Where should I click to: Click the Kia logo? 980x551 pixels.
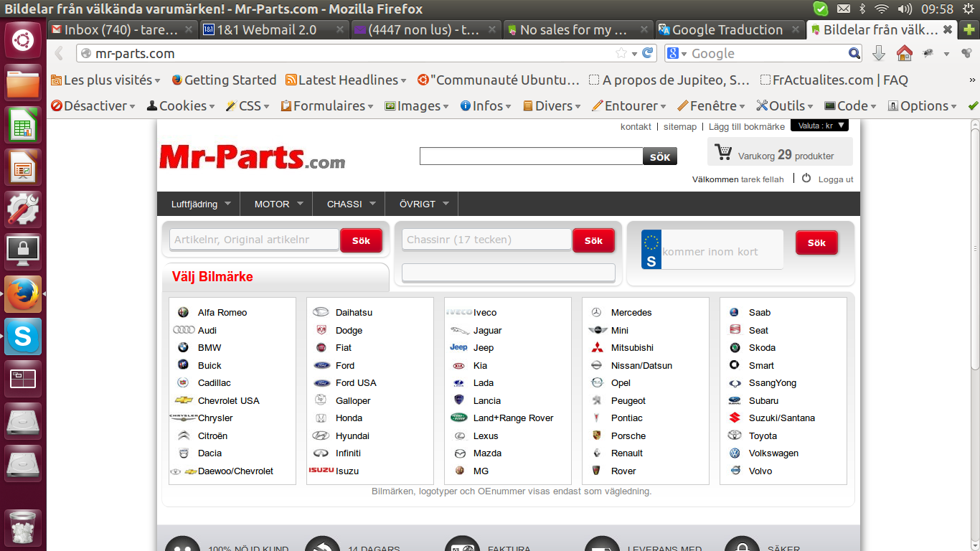459,365
